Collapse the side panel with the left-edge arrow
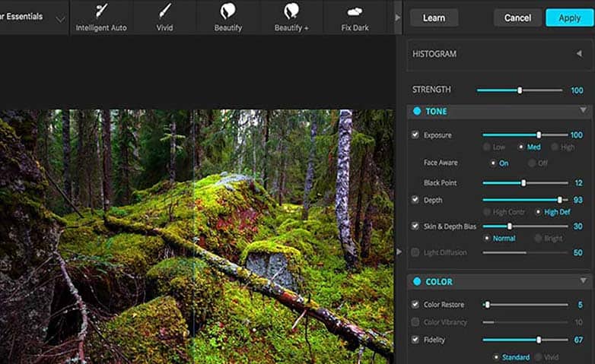The image size is (595, 364). (399, 252)
